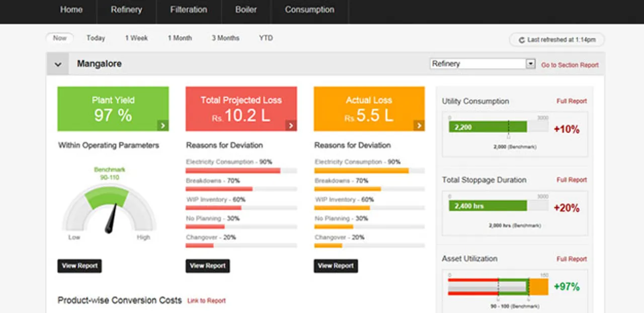Click the red No Planning 30% bar
Viewport: 644px width, 313px height.
coord(242,226)
